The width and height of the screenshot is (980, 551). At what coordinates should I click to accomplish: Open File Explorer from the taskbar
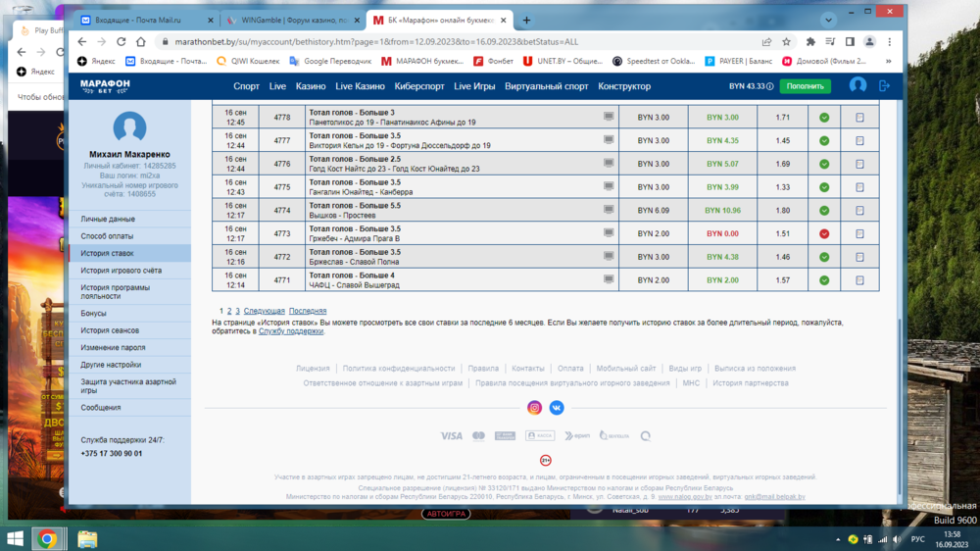point(87,538)
